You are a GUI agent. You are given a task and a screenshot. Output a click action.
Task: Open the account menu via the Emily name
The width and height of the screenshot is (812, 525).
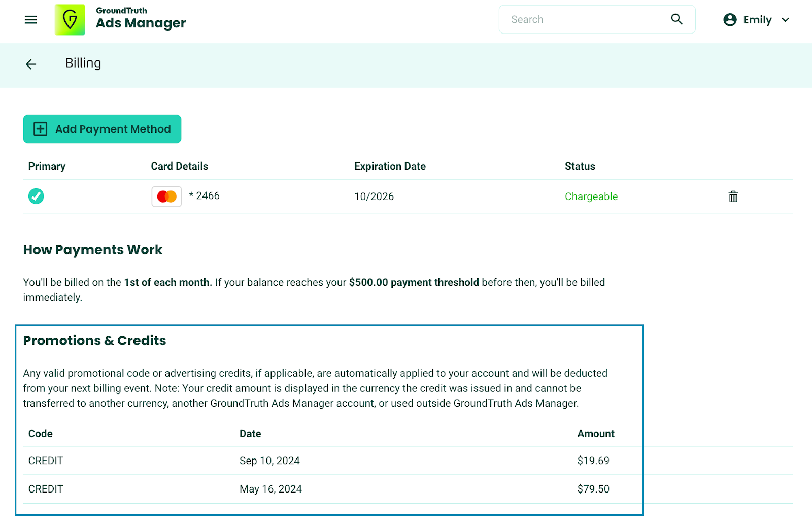tap(757, 20)
